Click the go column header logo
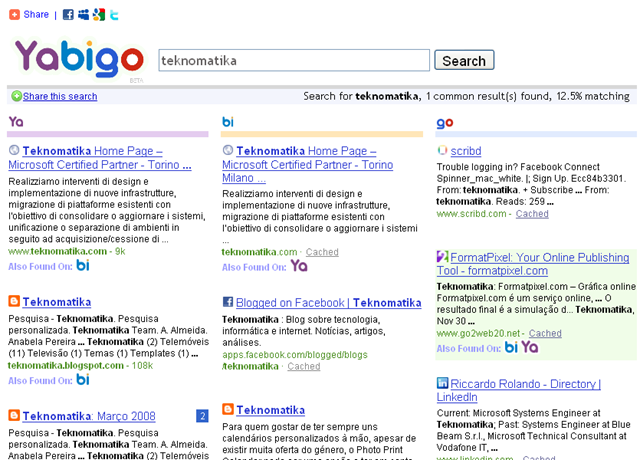Viewport: 640px width, 460px height. (x=444, y=122)
